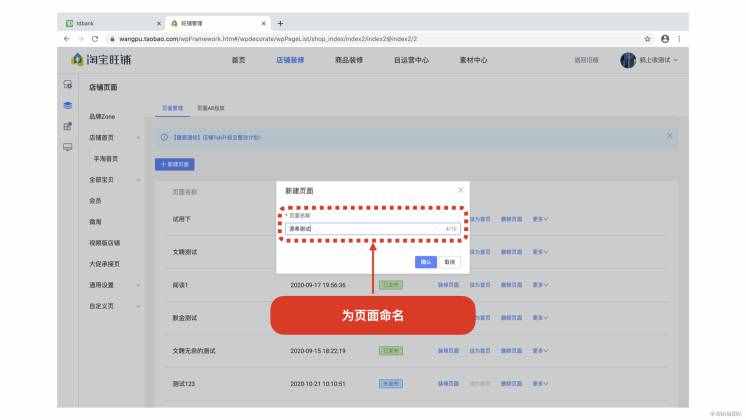Viewport: 746px width, 420px height.
Task: Click the padlock icon in the address bar
Action: tap(112, 39)
